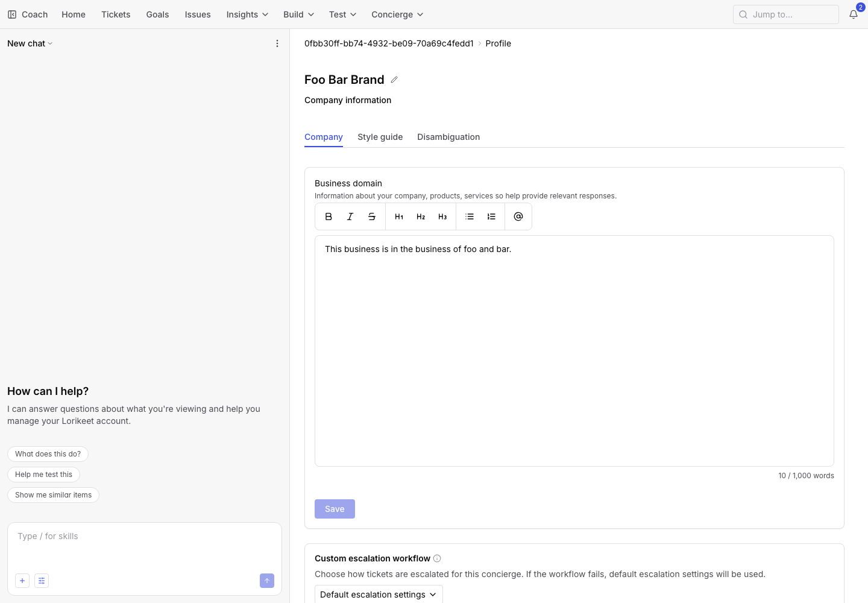Open the Insights menu dropdown
The height and width of the screenshot is (603, 868).
(x=247, y=14)
